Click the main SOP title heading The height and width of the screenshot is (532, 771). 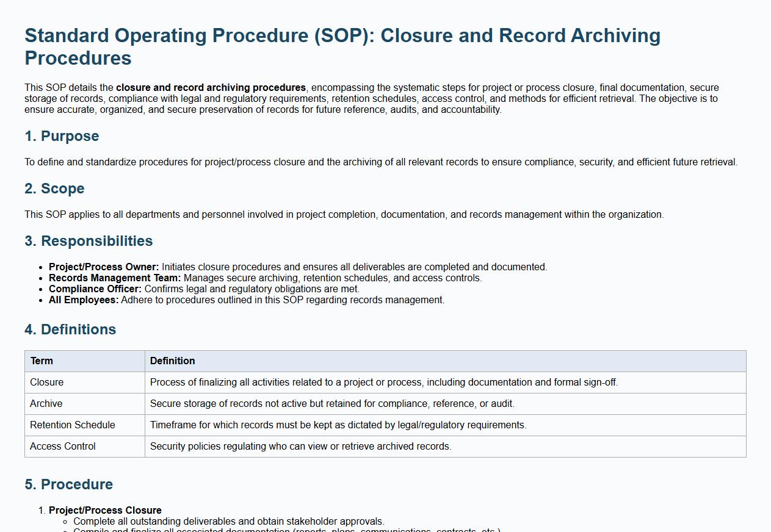[342, 46]
